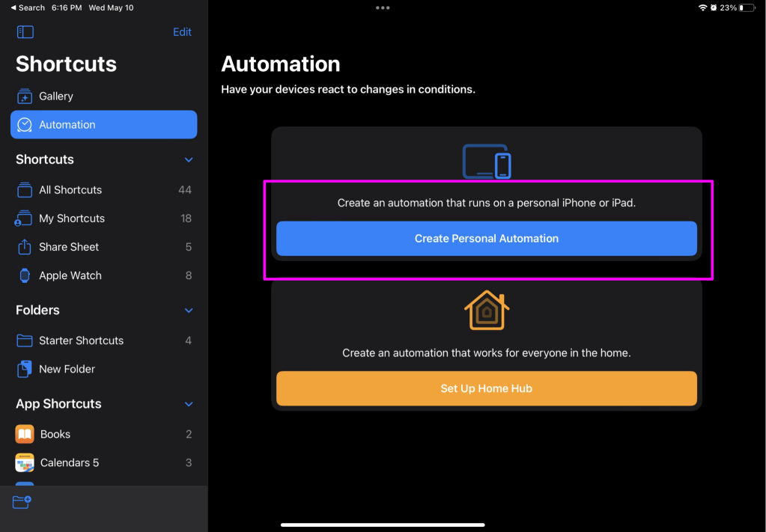Image resolution: width=766 pixels, height=532 pixels.
Task: Open the Books app shortcuts
Action: click(55, 434)
